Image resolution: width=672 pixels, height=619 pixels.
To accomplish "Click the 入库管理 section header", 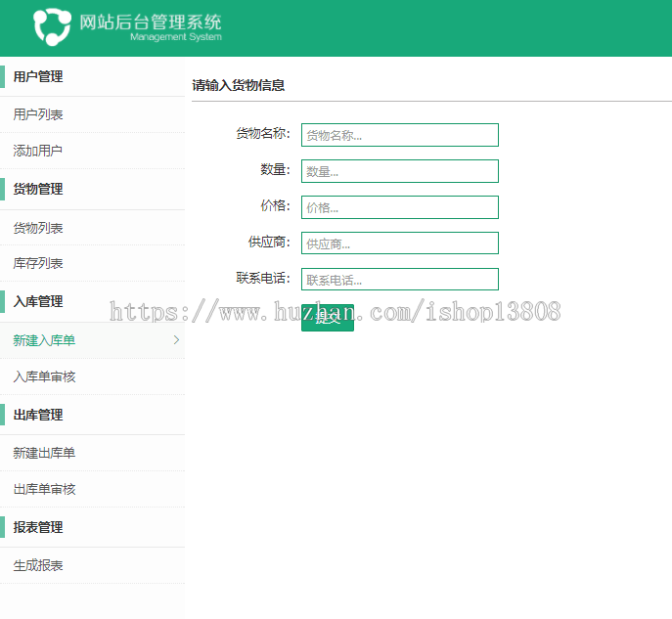I will coord(38,301).
